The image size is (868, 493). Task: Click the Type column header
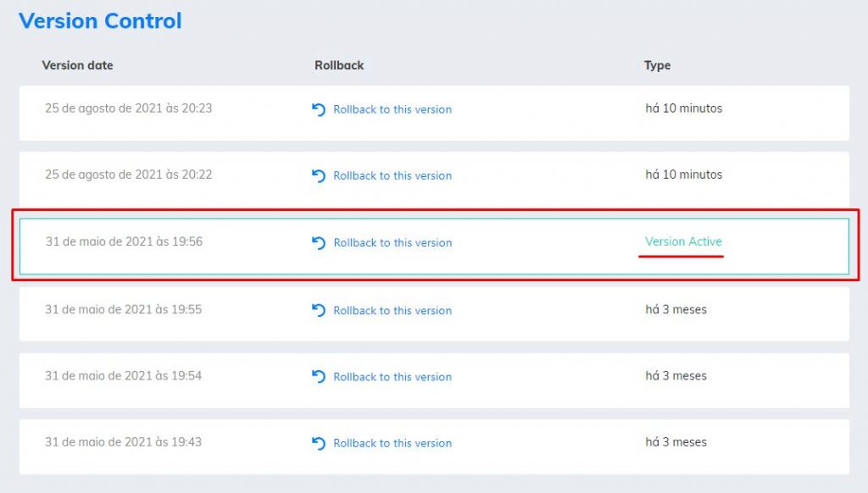point(657,66)
